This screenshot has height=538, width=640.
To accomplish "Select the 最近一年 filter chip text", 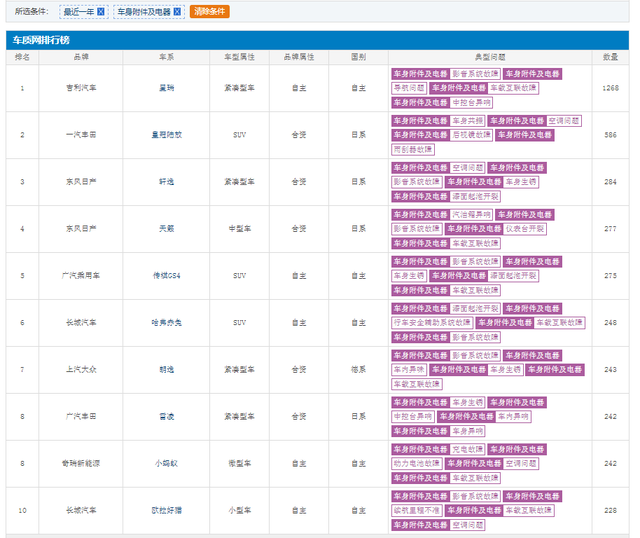I will click(x=79, y=12).
